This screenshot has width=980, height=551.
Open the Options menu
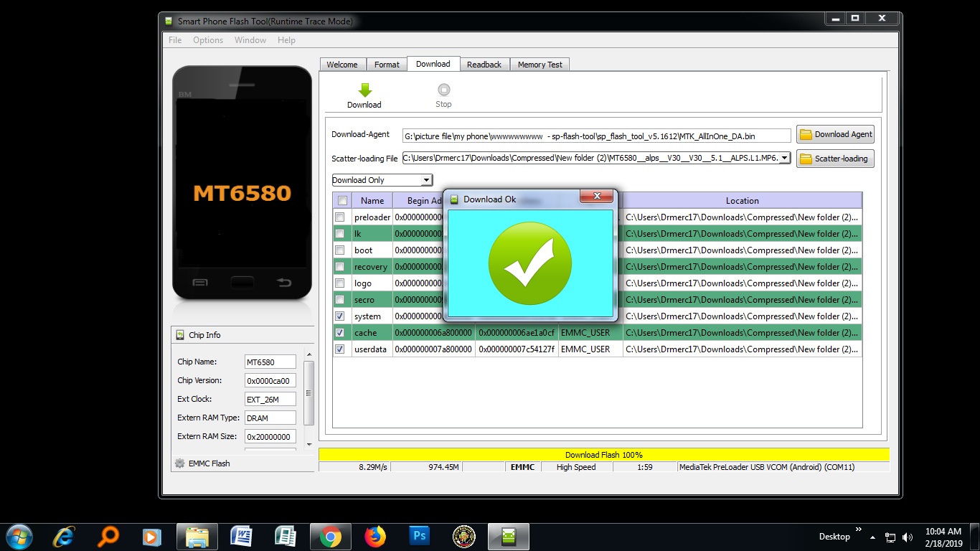click(208, 40)
